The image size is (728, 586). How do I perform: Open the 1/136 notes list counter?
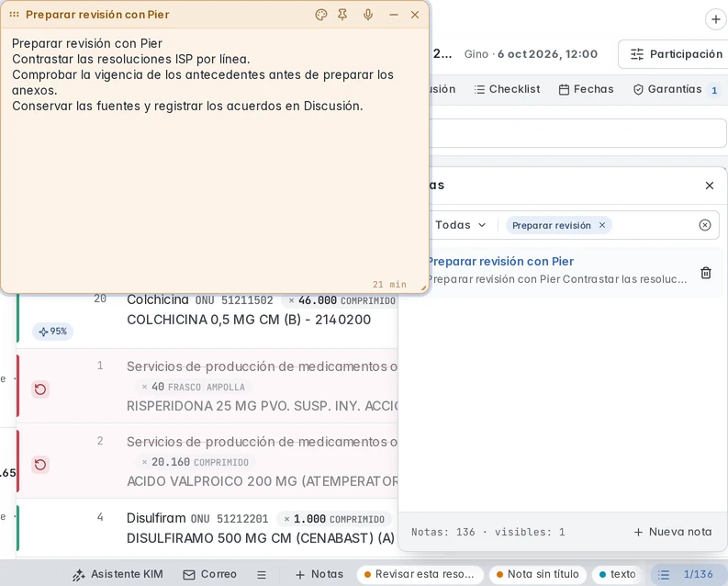pyautogui.click(x=689, y=574)
